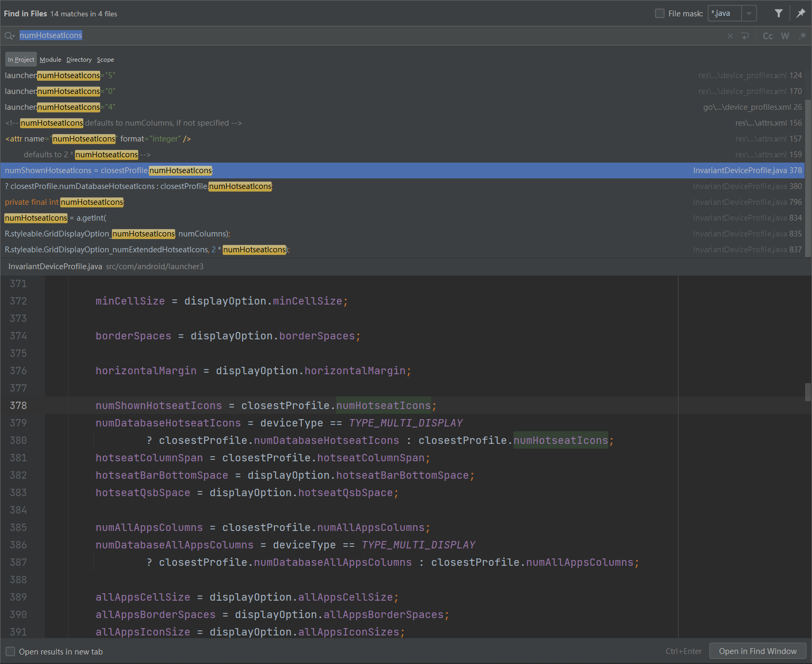This screenshot has height=664, width=812.
Task: Toggle Regex (.*) search option
Action: (802, 36)
